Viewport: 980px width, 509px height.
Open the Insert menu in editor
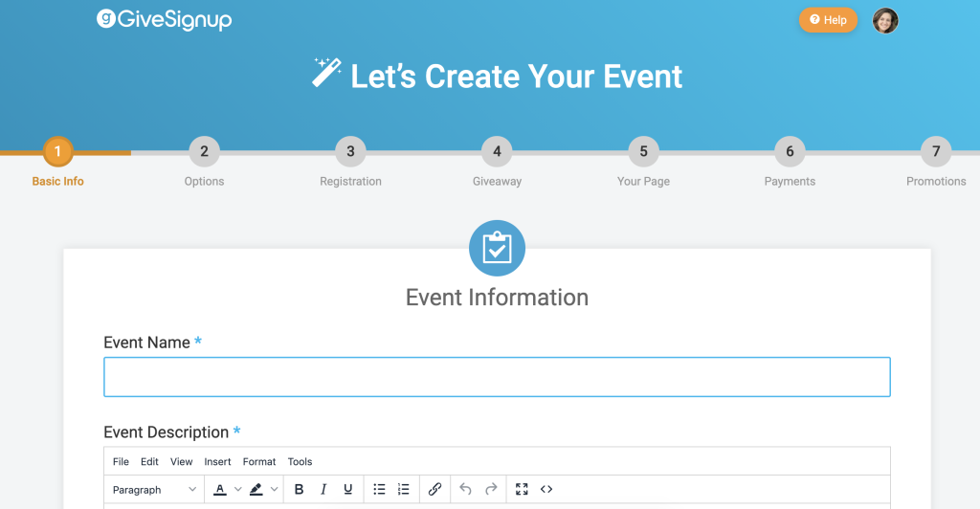pyautogui.click(x=217, y=461)
